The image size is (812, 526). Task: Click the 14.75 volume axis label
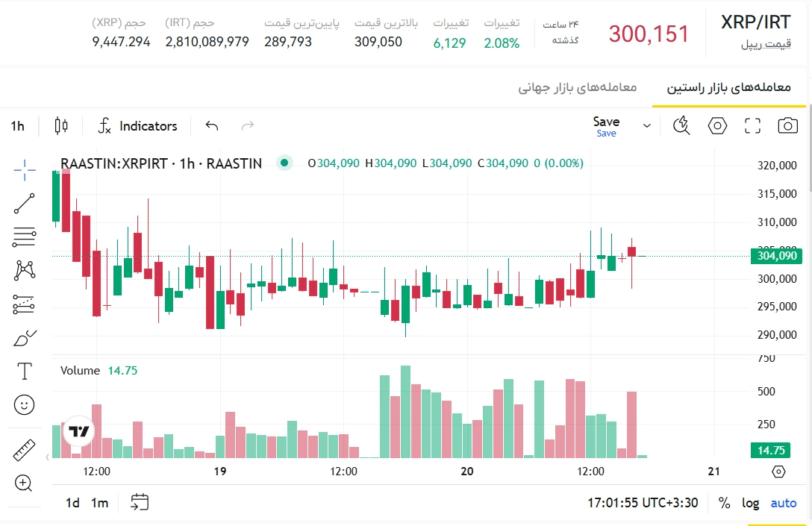[x=770, y=451]
